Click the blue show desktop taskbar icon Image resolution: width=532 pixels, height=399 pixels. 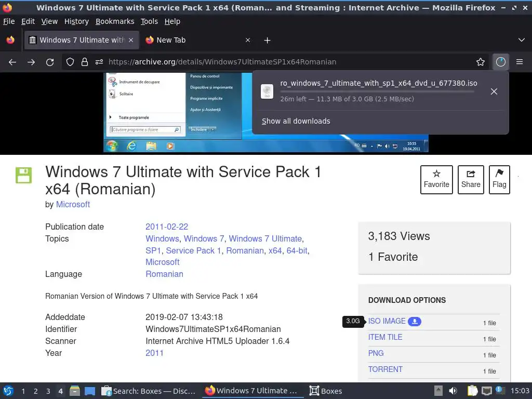(90, 391)
